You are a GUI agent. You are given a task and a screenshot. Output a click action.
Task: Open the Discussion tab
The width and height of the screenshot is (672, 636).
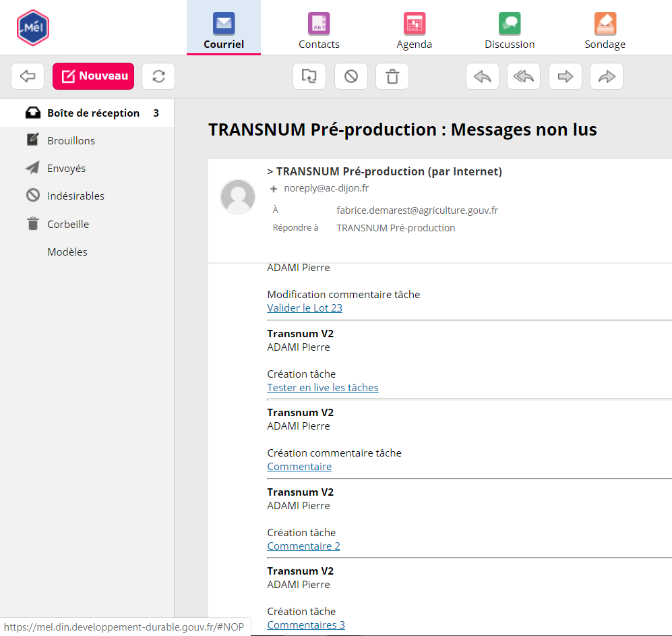click(510, 32)
